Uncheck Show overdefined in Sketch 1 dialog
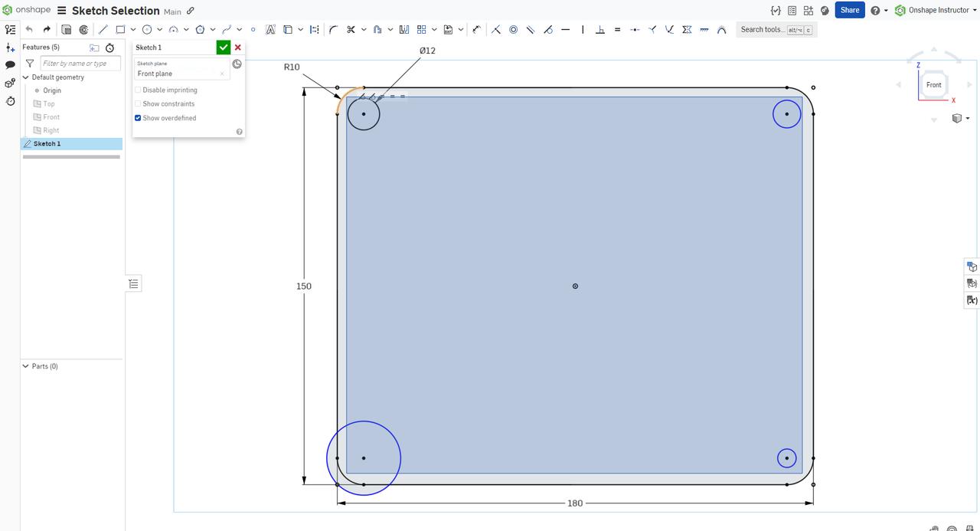This screenshot has height=531, width=980. 138,117
